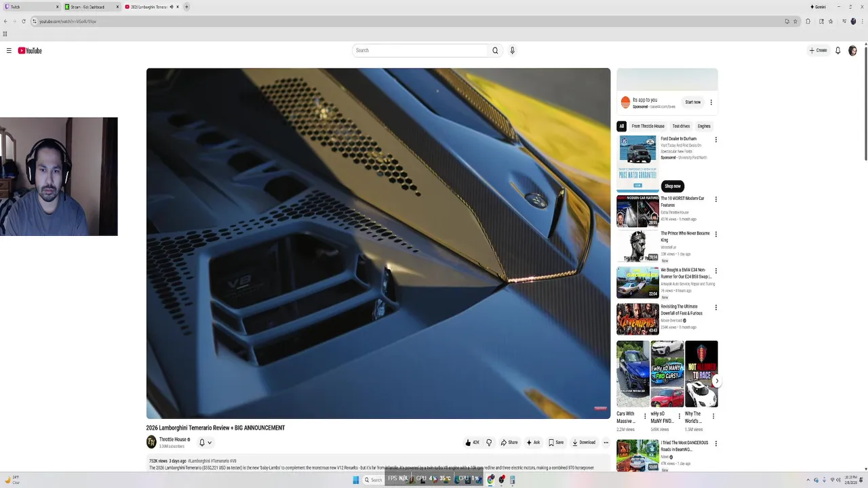Open the Throttle House channel name link
The height and width of the screenshot is (488, 868).
[x=174, y=439]
